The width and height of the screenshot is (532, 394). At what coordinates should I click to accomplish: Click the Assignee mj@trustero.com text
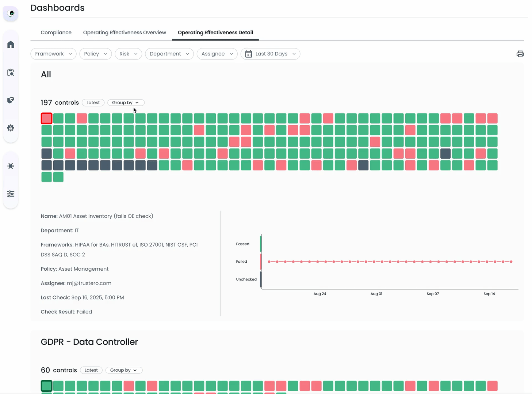coord(76,283)
